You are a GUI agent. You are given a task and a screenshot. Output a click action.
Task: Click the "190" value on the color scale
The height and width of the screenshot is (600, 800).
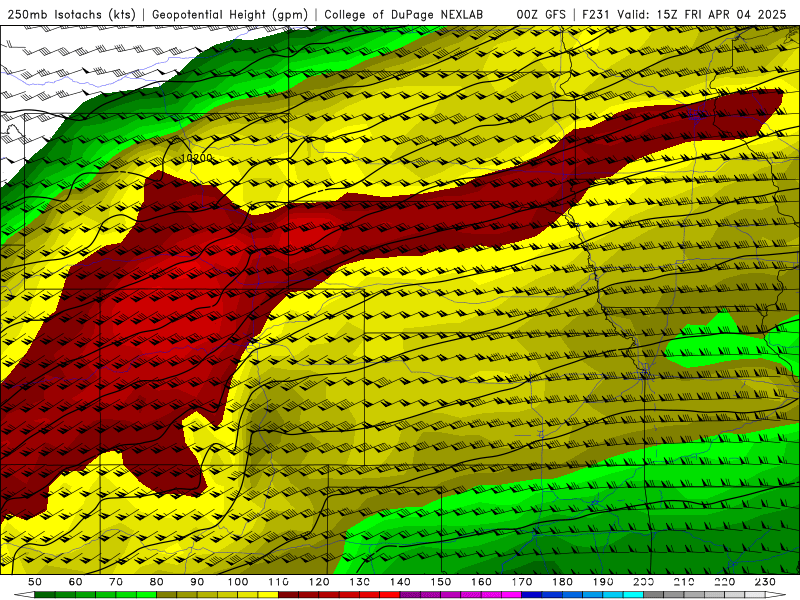tap(603, 582)
